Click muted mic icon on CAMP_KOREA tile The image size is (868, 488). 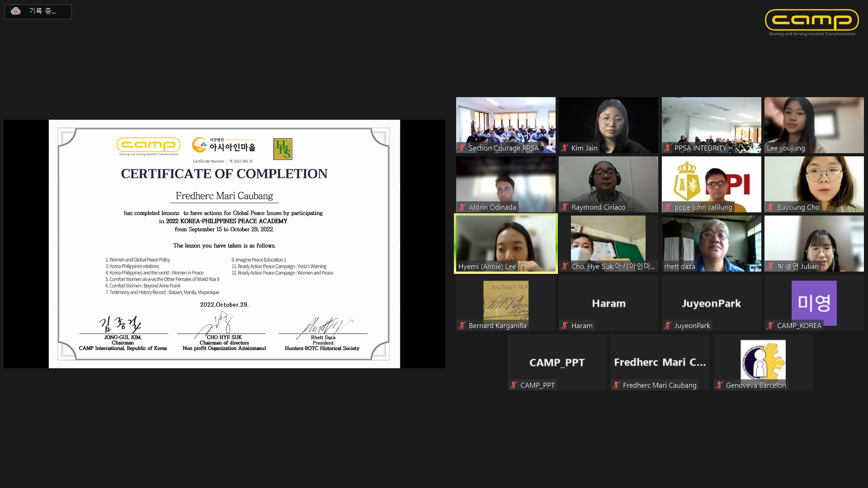(x=770, y=326)
